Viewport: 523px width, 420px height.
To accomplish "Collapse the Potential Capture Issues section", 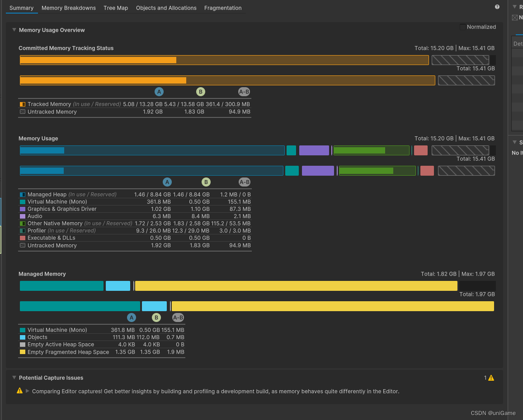I will point(14,378).
